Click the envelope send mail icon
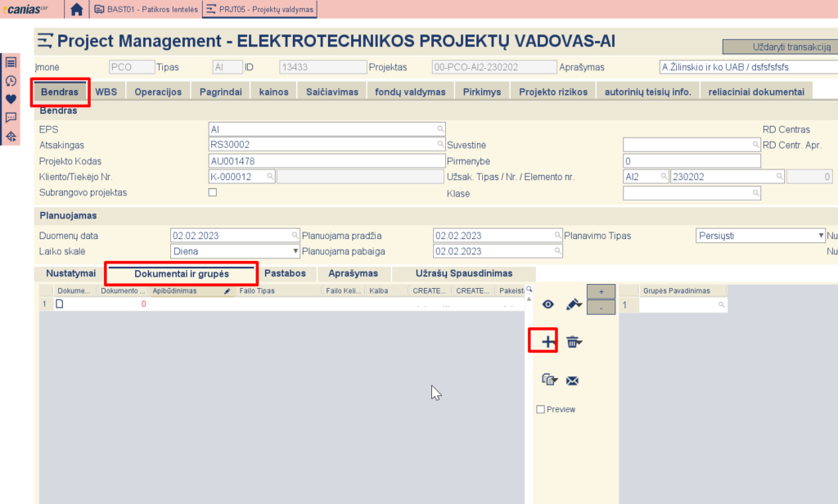This screenshot has height=504, width=838. pos(573,380)
